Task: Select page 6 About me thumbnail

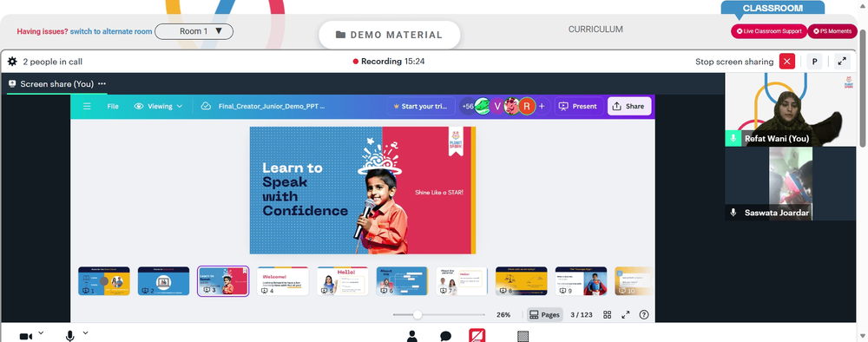Action: click(402, 281)
